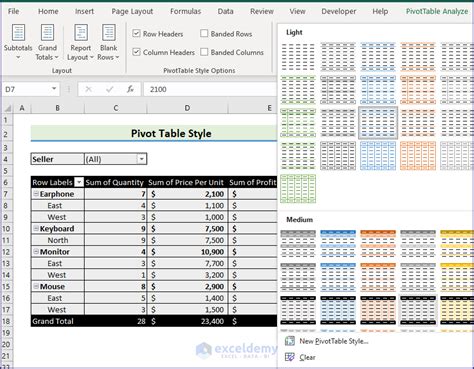Switch to the Insert tab

tap(84, 11)
